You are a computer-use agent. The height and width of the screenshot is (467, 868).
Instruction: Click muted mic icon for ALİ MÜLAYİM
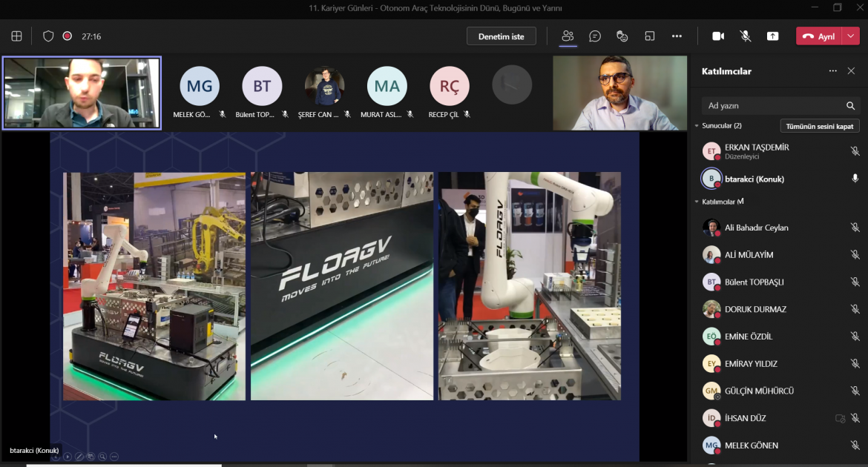coord(855,254)
